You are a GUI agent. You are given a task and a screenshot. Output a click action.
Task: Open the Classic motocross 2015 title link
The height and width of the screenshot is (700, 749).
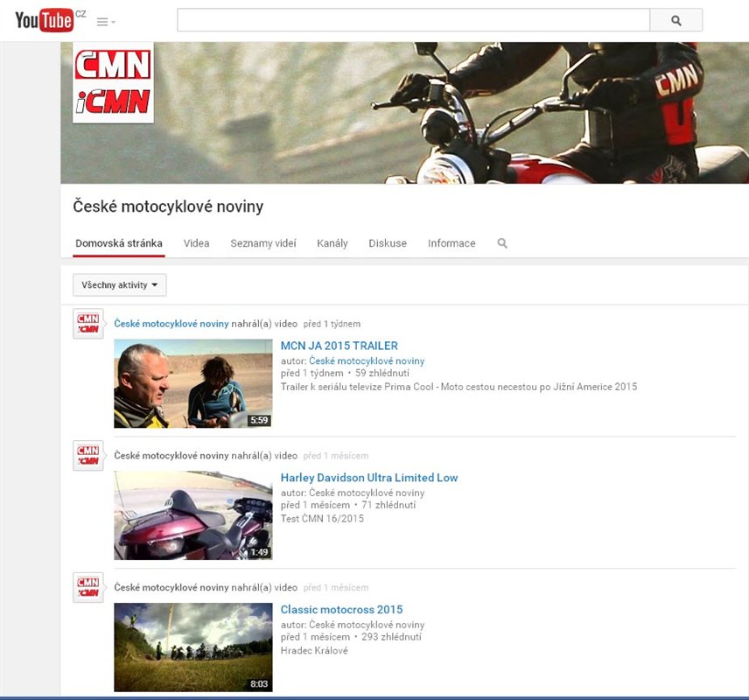tap(341, 609)
